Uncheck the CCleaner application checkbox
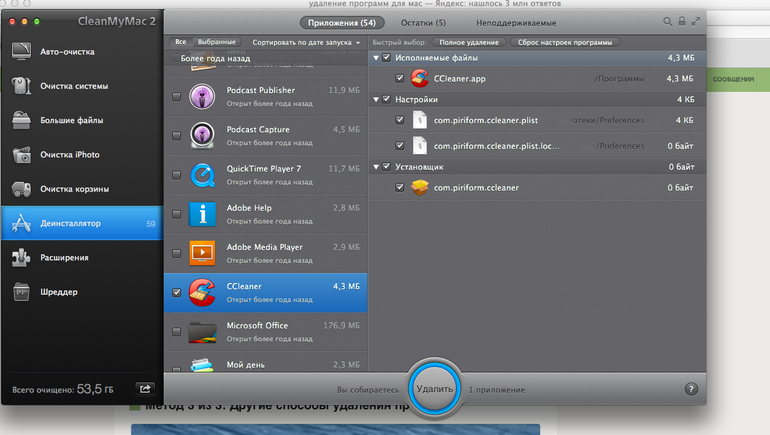Image resolution: width=770 pixels, height=435 pixels. point(177,292)
